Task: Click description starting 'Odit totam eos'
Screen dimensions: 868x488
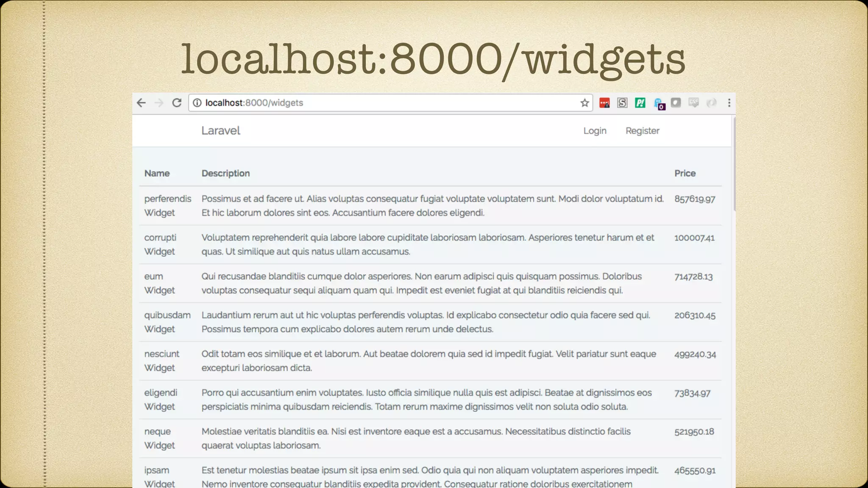Action: [429, 360]
